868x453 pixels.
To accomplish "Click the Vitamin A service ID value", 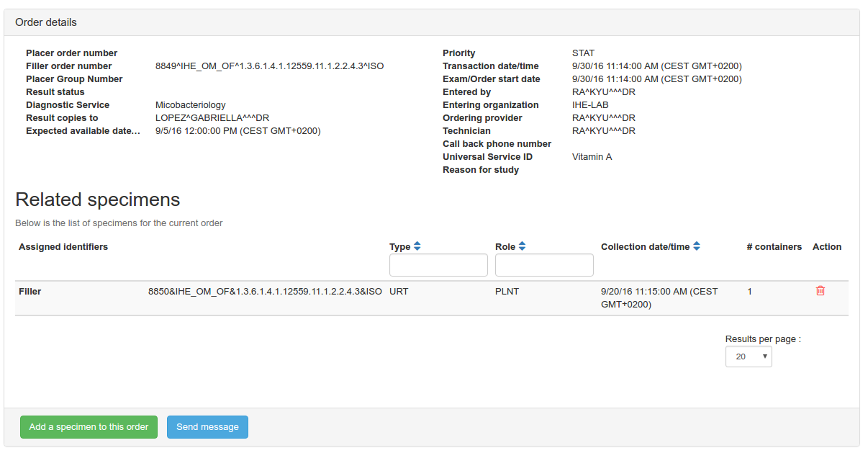I will click(x=592, y=157).
